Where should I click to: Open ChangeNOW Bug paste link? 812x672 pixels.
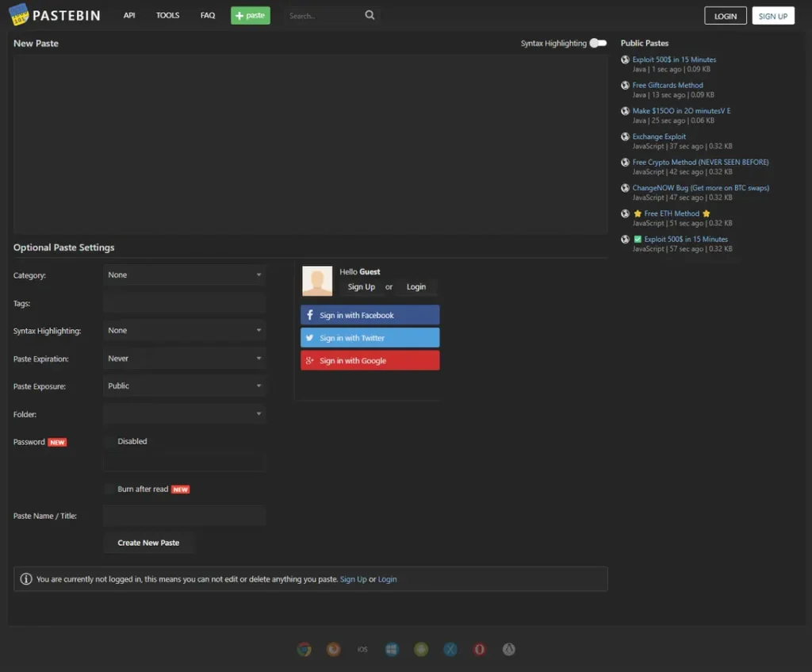(701, 187)
